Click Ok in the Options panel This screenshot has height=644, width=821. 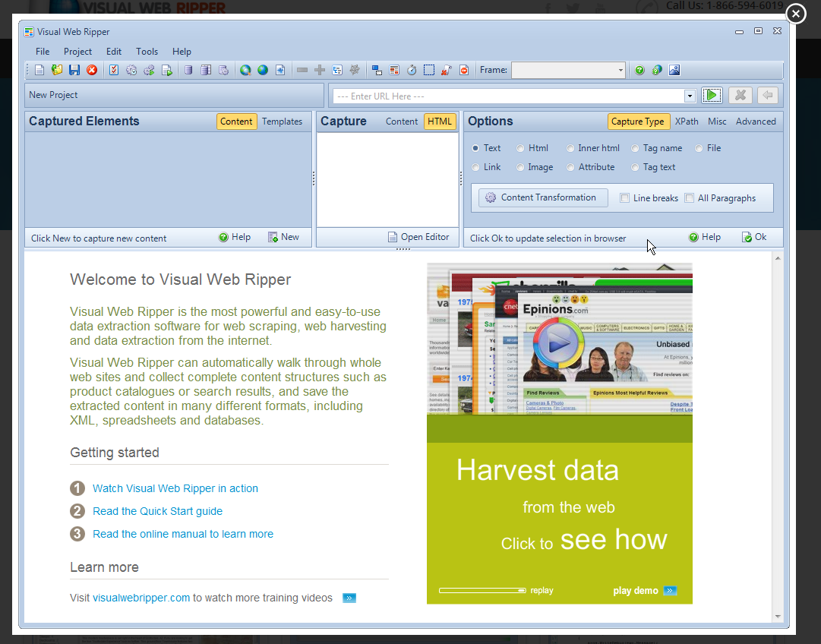click(754, 237)
